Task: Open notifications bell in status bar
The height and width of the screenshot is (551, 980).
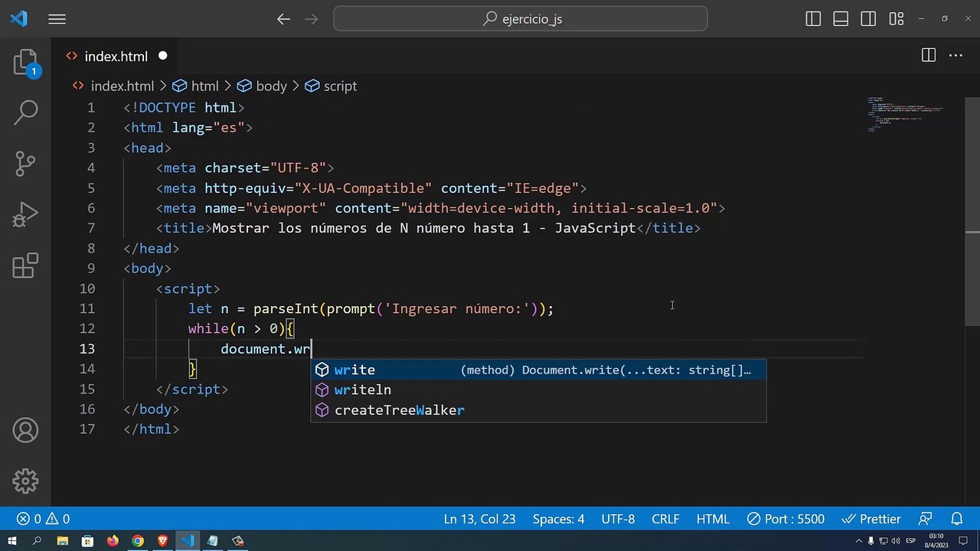Action: 956,519
